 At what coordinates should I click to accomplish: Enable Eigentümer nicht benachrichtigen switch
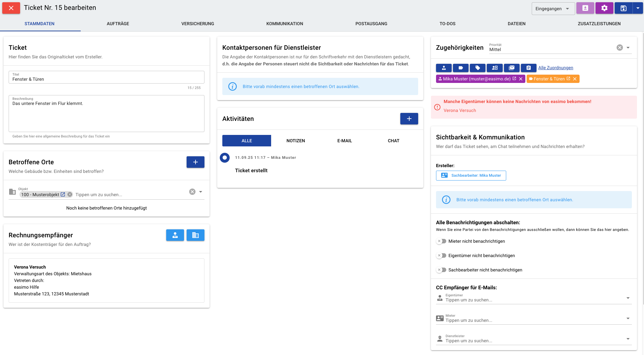point(441,255)
